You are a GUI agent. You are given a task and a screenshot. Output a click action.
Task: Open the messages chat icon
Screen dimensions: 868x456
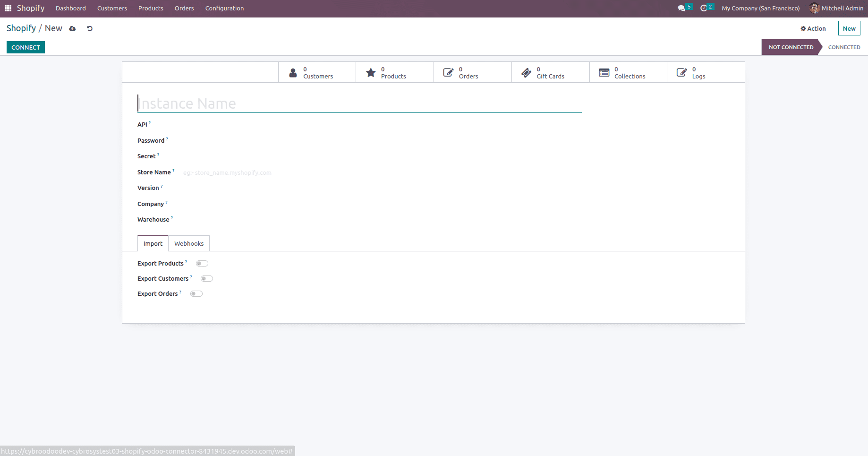point(681,8)
